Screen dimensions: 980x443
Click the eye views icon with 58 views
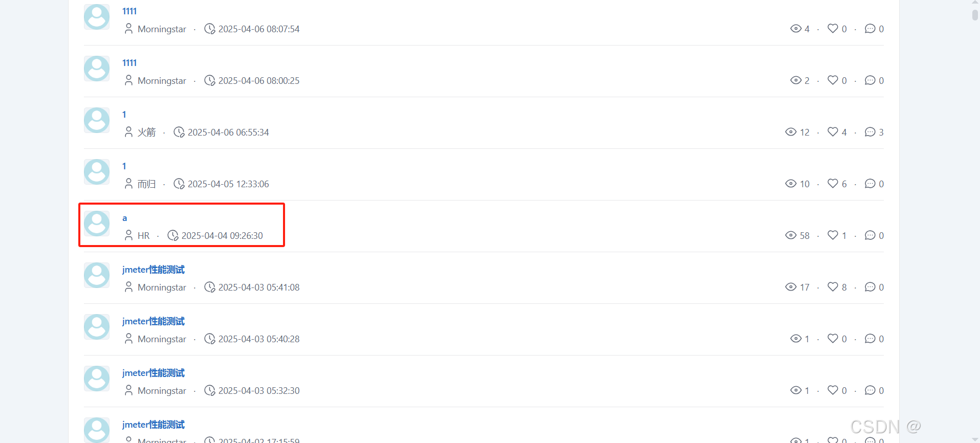pyautogui.click(x=791, y=235)
